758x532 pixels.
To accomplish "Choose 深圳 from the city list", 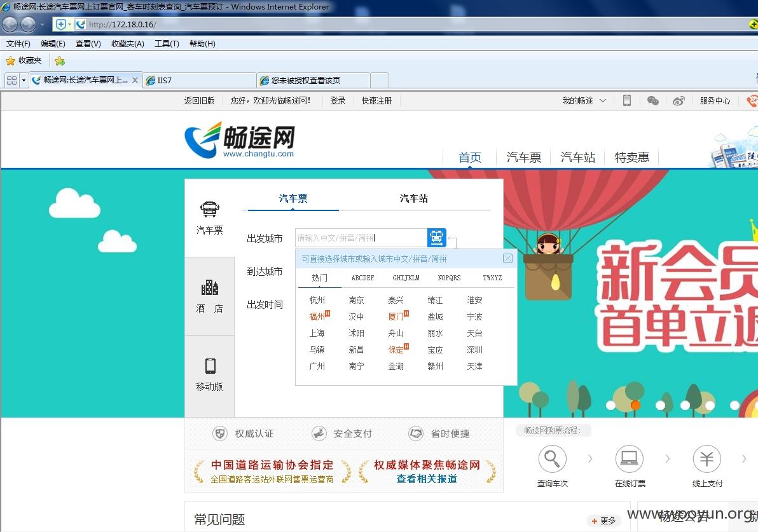I will (475, 350).
